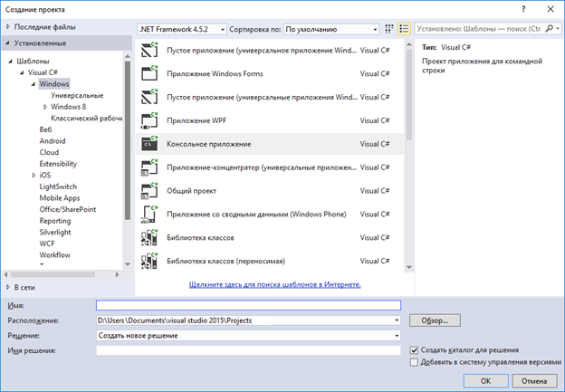565x392 pixels.
Task: Click the tree horizontal scrollbar thumb
Action: (x=53, y=274)
